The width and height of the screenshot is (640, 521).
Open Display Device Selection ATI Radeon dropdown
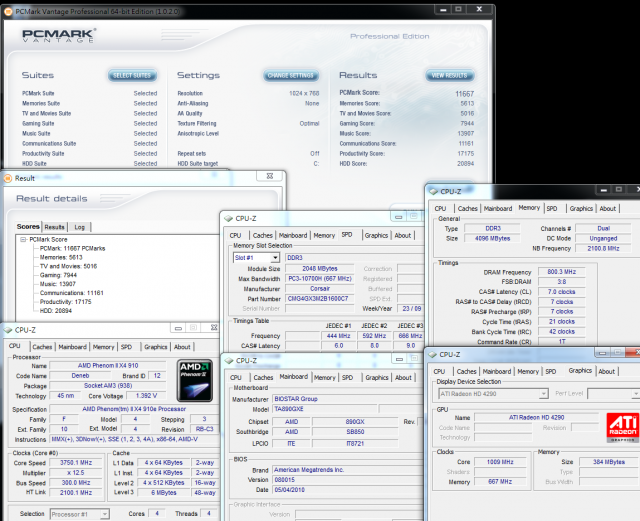click(x=543, y=394)
